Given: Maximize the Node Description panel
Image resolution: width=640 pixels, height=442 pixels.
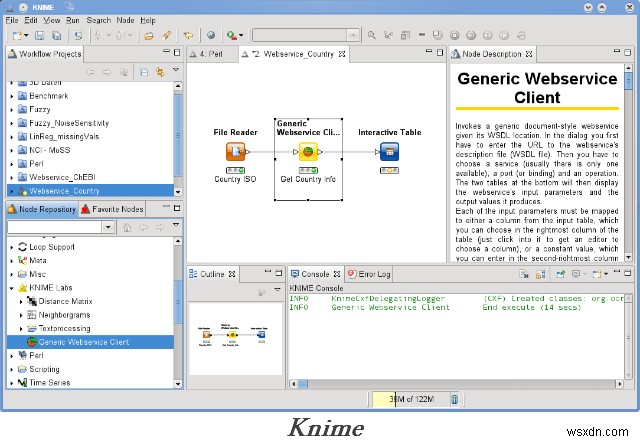Looking at the screenshot, I should [x=628, y=52].
